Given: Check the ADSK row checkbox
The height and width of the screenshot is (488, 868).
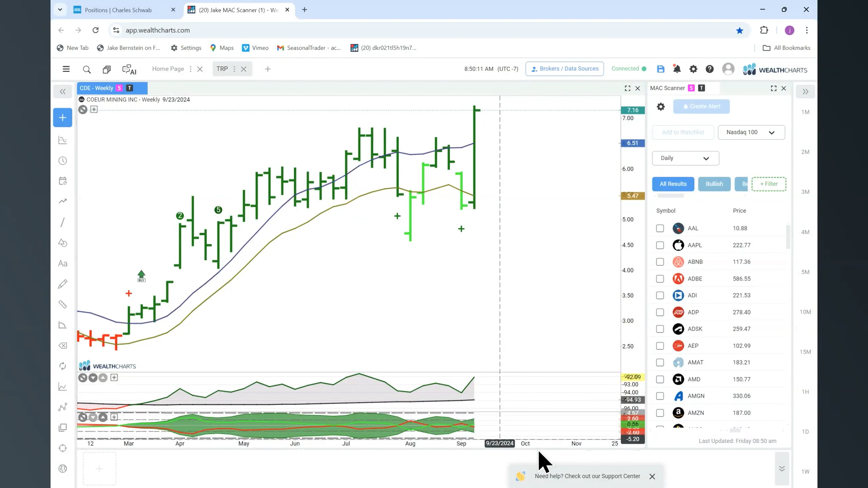Looking at the screenshot, I should pyautogui.click(x=660, y=329).
